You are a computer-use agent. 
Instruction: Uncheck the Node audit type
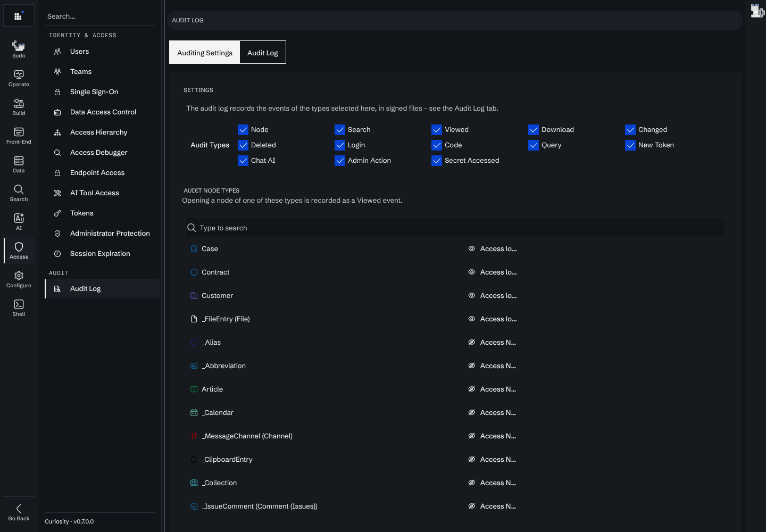coord(243,129)
